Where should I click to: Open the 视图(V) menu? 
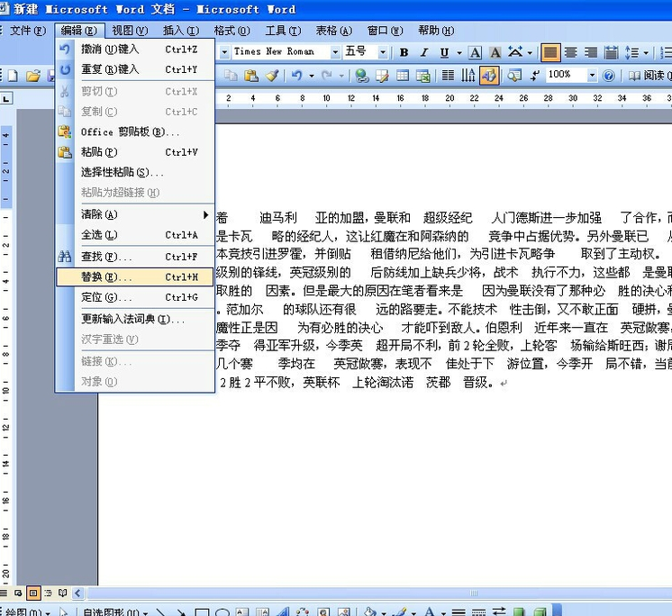point(130,31)
